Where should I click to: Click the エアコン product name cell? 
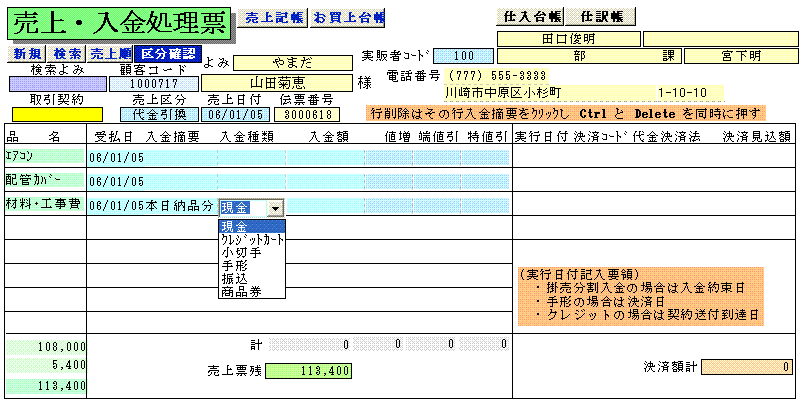44,156
